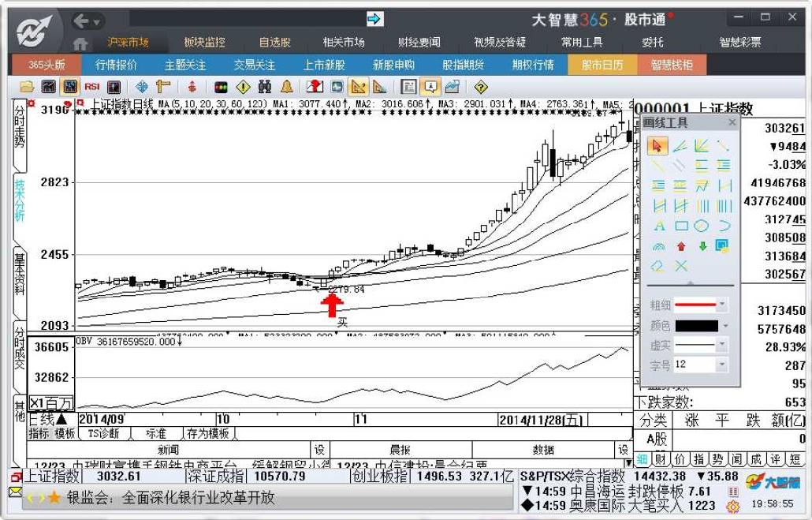Image resolution: width=812 pixels, height=520 pixels.
Task: Open the 自选股 menu
Action: [x=275, y=43]
